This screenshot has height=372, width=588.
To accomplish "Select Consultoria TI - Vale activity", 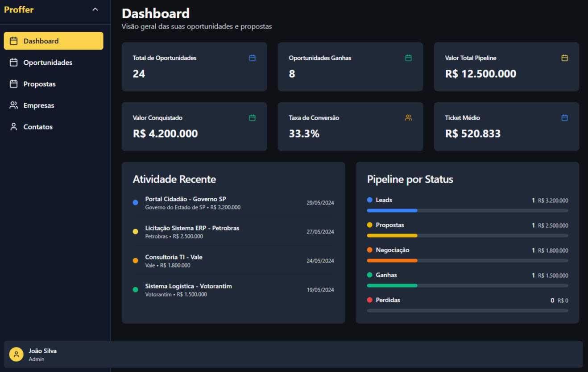I will pos(174,257).
